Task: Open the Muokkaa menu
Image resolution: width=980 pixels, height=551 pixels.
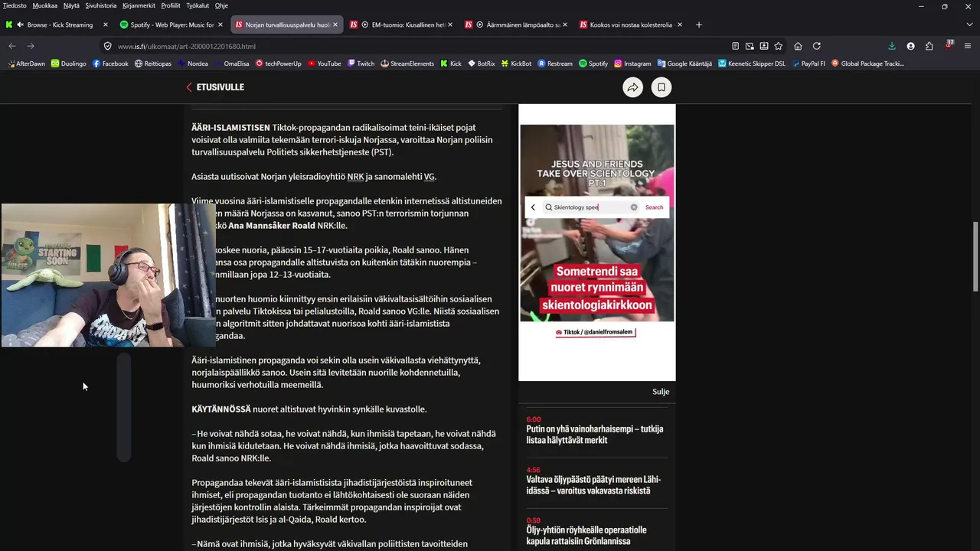Action: click(x=45, y=5)
